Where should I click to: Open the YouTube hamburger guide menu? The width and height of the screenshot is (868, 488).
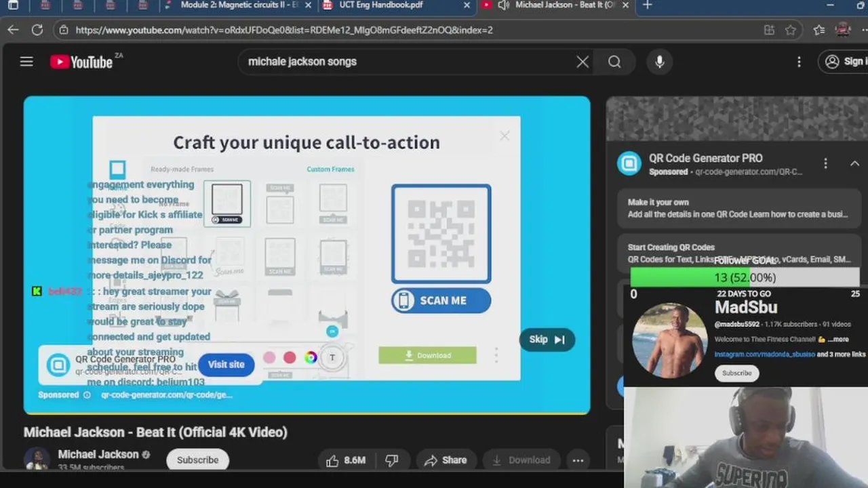(x=26, y=62)
